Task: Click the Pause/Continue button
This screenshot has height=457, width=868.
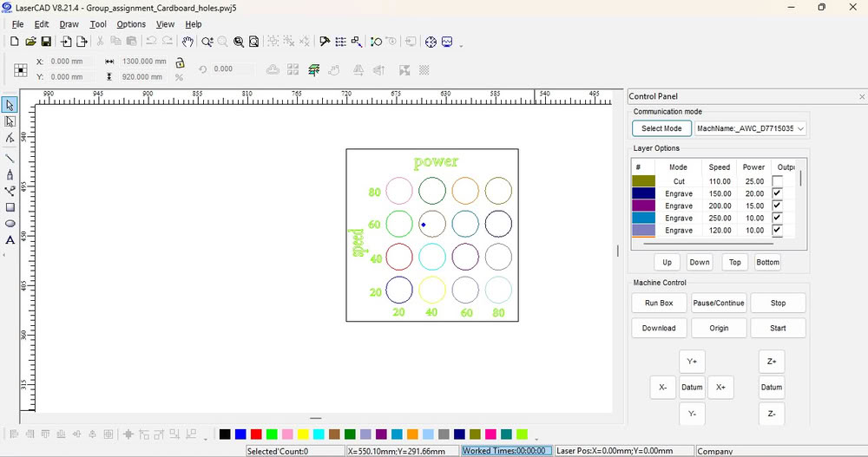Action: click(719, 303)
